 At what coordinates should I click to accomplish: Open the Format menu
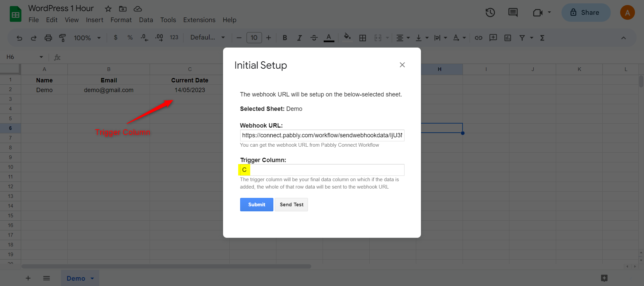[x=121, y=20]
